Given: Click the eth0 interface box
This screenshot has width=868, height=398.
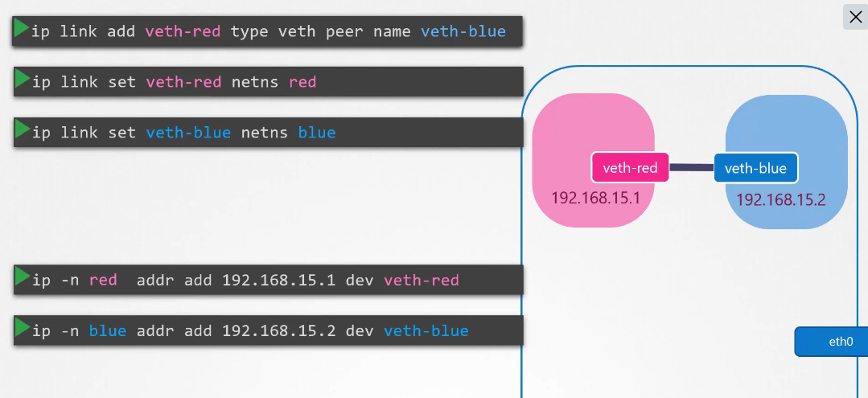Looking at the screenshot, I should [x=832, y=342].
